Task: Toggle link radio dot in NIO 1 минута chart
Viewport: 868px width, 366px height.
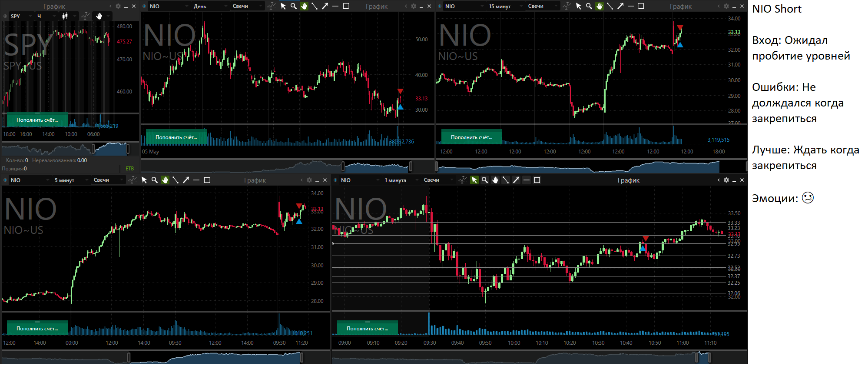Action: pyautogui.click(x=335, y=180)
